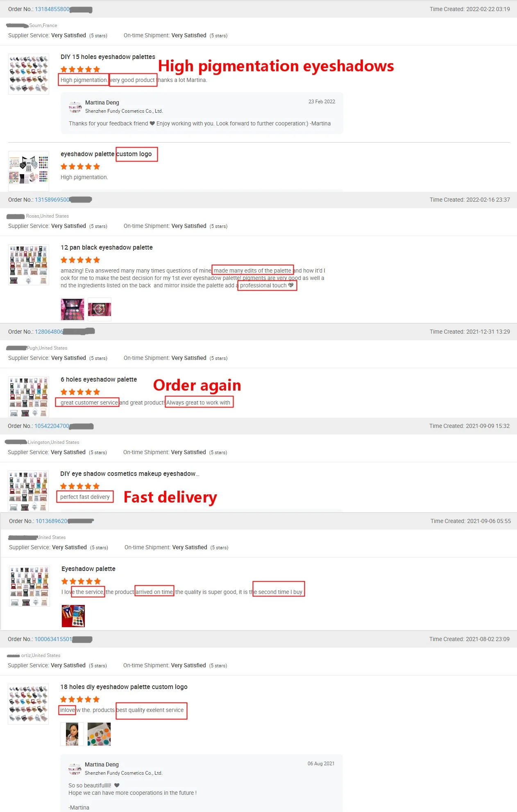The height and width of the screenshot is (812, 517).
Task: Open order number link 13184855800
Action: point(52,9)
